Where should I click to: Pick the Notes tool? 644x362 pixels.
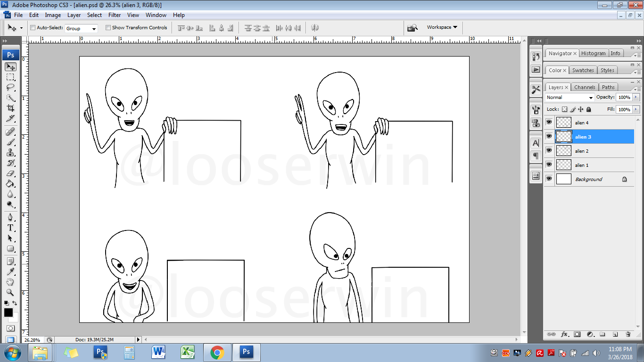pyautogui.click(x=10, y=261)
